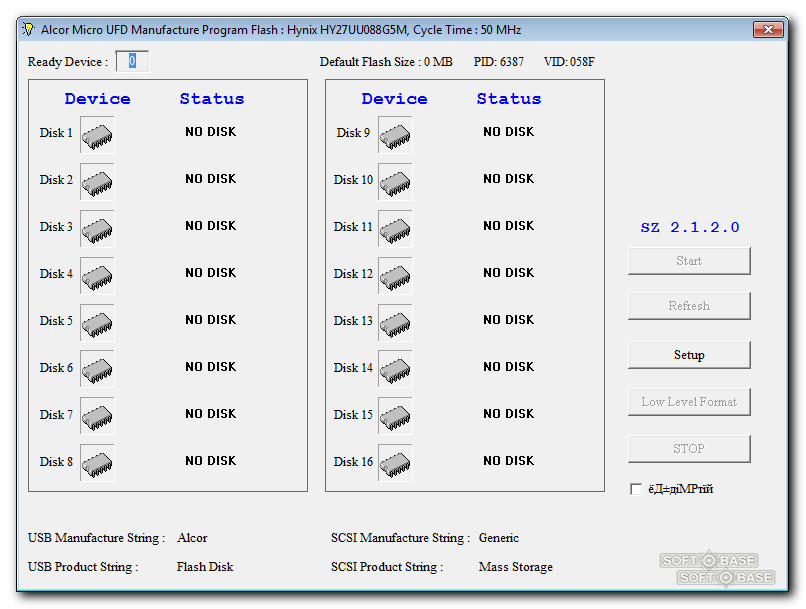Click the SZ 2.1.2.0 version label
This screenshot has width=806, height=609.
(x=690, y=228)
